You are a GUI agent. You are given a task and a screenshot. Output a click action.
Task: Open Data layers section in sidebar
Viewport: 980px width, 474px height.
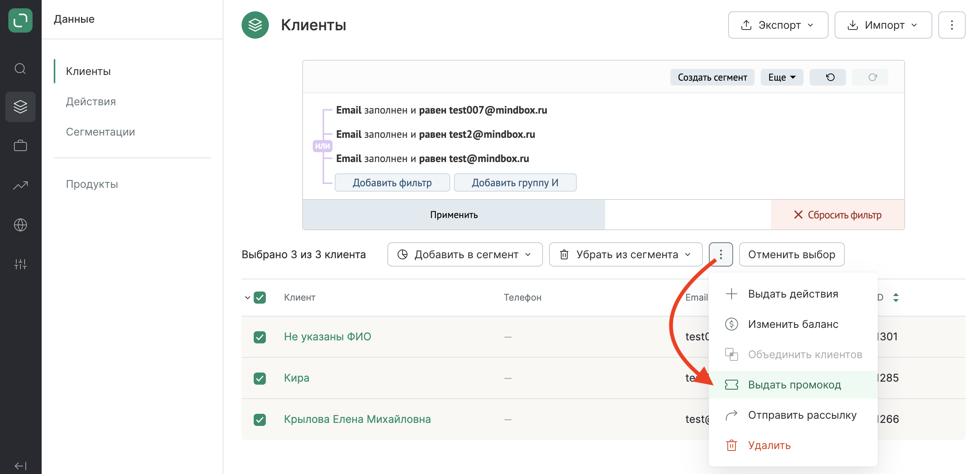pyautogui.click(x=20, y=106)
